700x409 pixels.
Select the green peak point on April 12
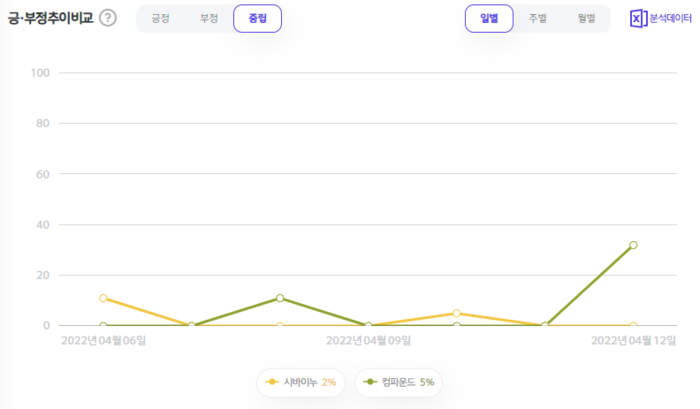633,245
